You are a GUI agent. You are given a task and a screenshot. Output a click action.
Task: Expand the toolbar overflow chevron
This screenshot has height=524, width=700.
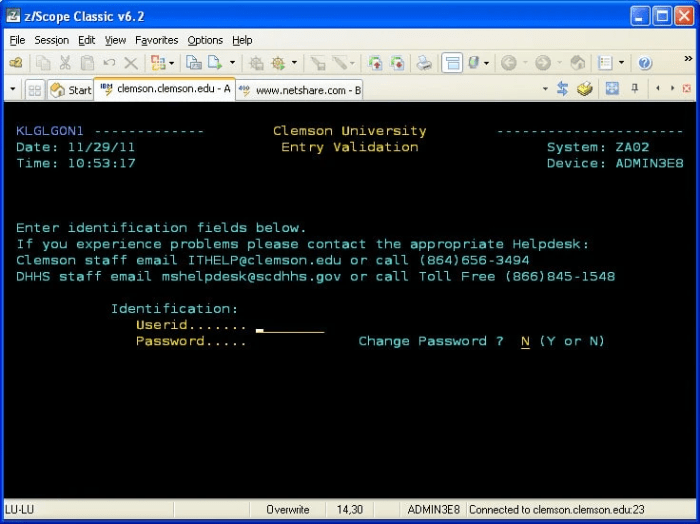[x=688, y=58]
